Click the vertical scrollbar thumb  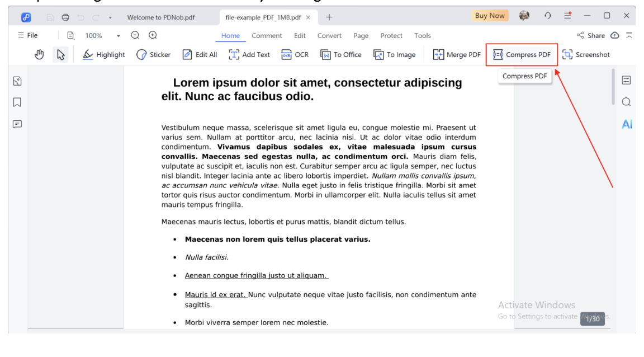(x=614, y=87)
